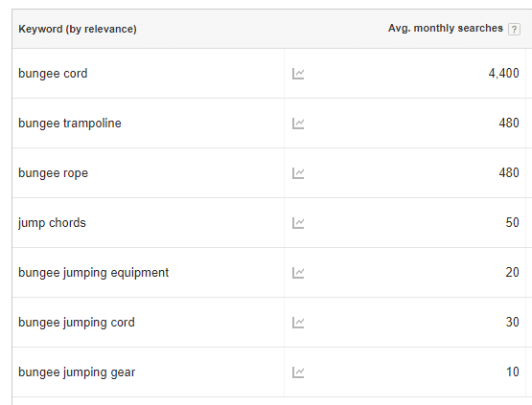
Task: Click help question mark beside monthly searches
Action: click(x=514, y=29)
